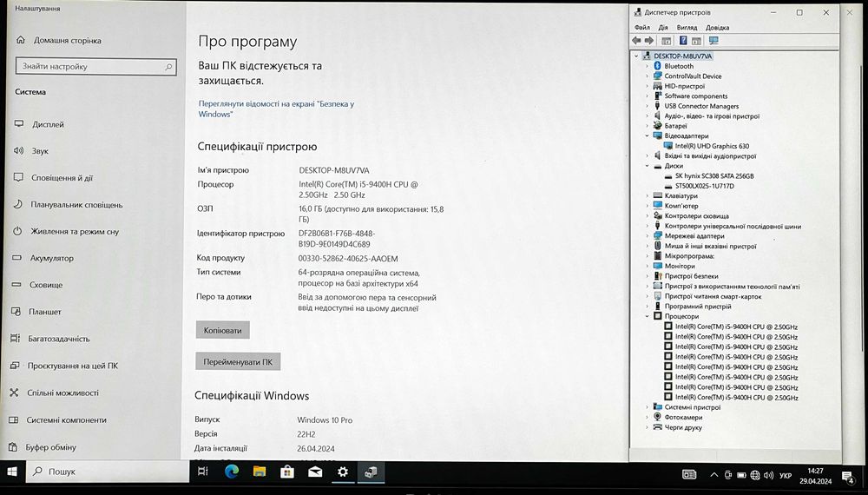Open File Explorer from the taskbar
Viewport: 868px width, 495px height.
(259, 472)
